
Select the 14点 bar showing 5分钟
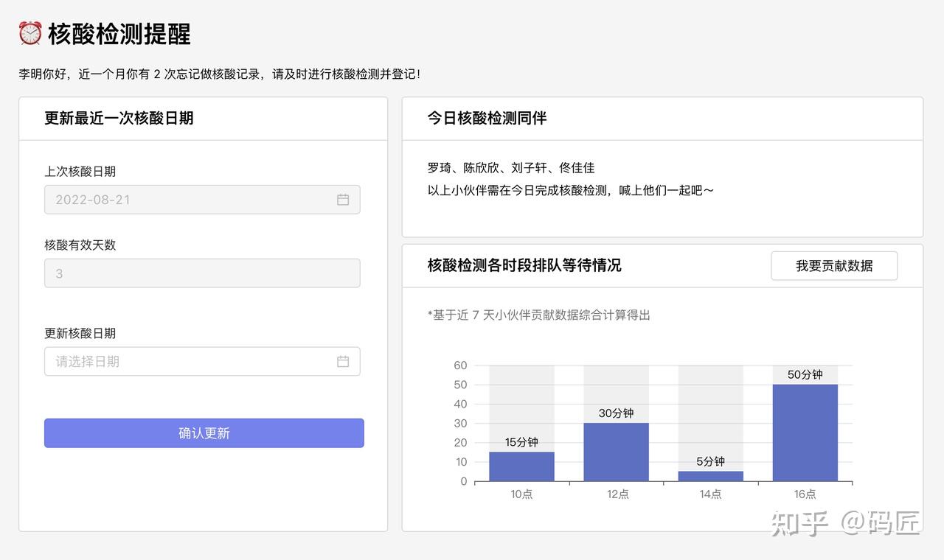coord(710,476)
